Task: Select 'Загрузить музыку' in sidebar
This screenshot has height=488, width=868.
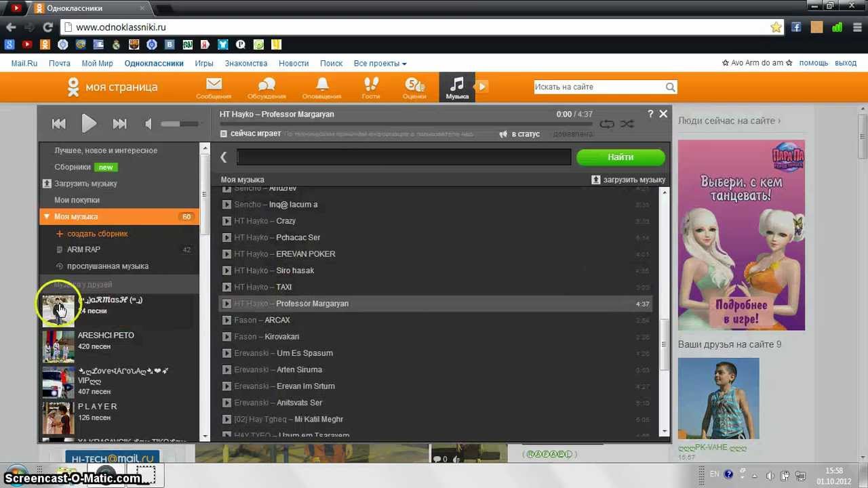Action: [80, 184]
